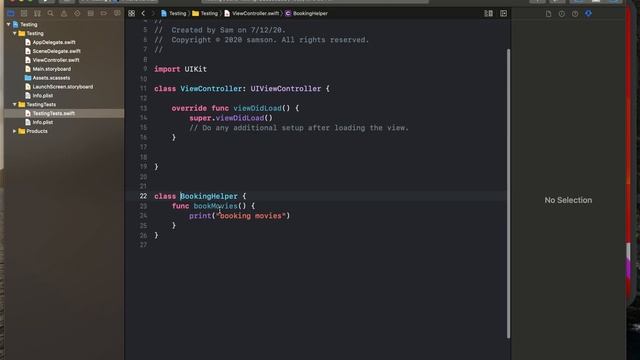Screen dimensions: 640x360
Task: Open the related items grid menu
Action: 131,13
